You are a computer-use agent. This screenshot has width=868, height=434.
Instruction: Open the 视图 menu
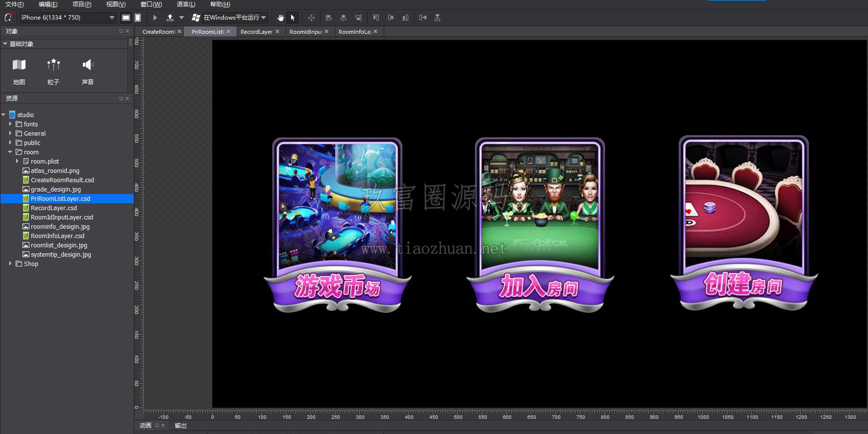click(116, 4)
